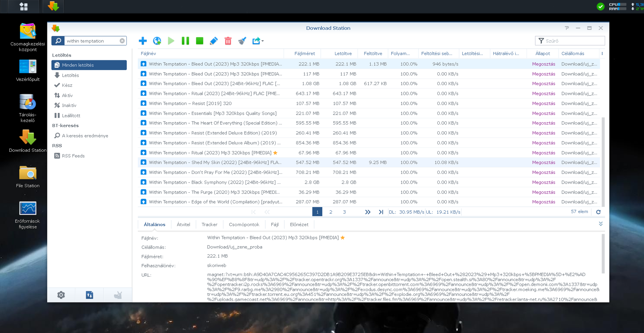Image resolution: width=644 pixels, height=333 pixels.
Task: Sort by Fájlméret column header
Action: coord(302,54)
